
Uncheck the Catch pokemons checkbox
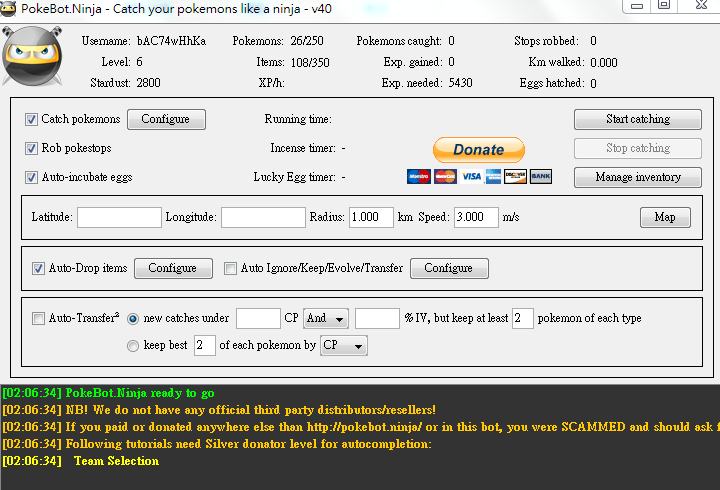(32, 119)
